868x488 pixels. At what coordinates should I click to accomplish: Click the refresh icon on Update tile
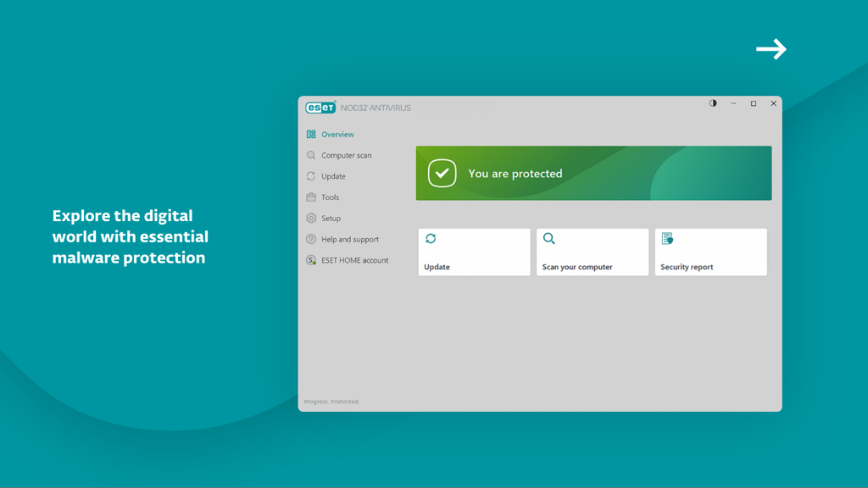(x=431, y=238)
